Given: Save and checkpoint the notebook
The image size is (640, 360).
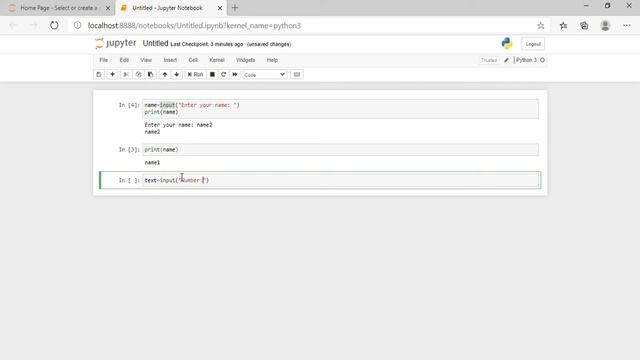Looking at the screenshot, I should coord(99,74).
